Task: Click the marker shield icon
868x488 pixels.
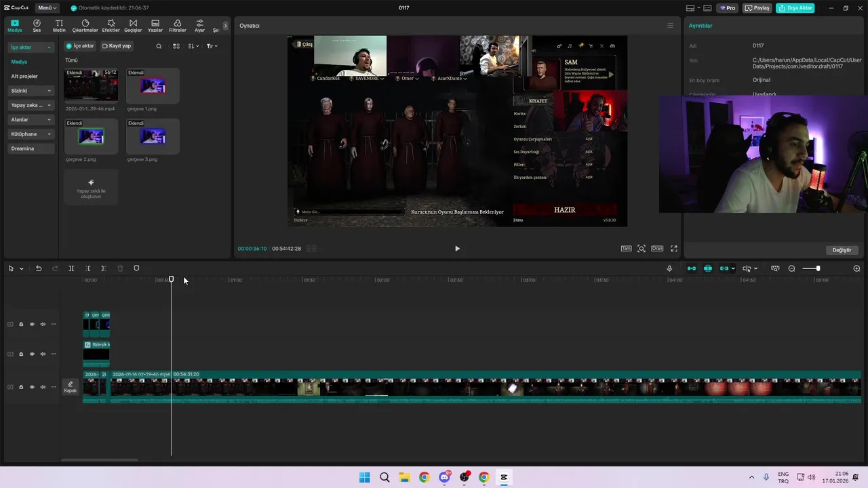Action: 136,268
